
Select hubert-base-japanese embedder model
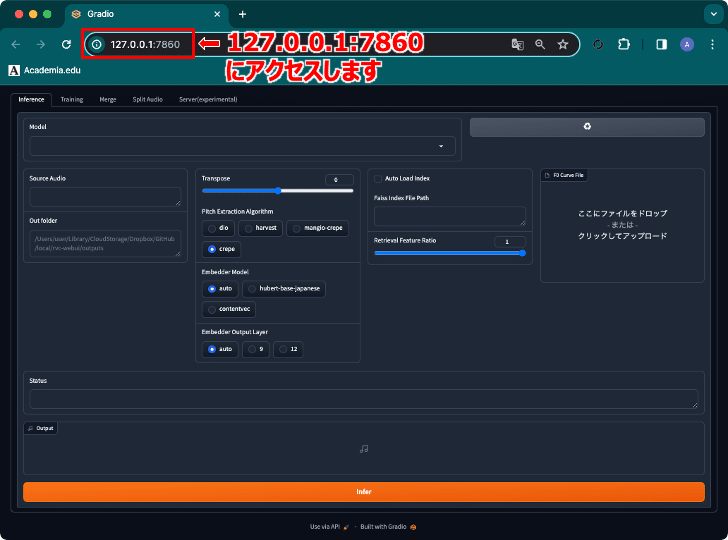(x=284, y=289)
